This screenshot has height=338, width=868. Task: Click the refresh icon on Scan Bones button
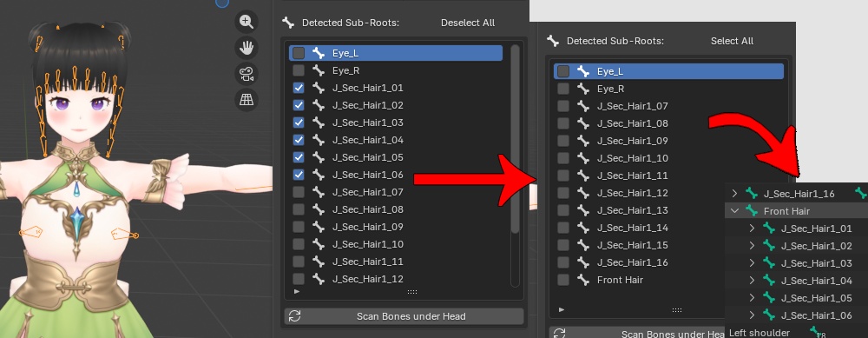(294, 316)
